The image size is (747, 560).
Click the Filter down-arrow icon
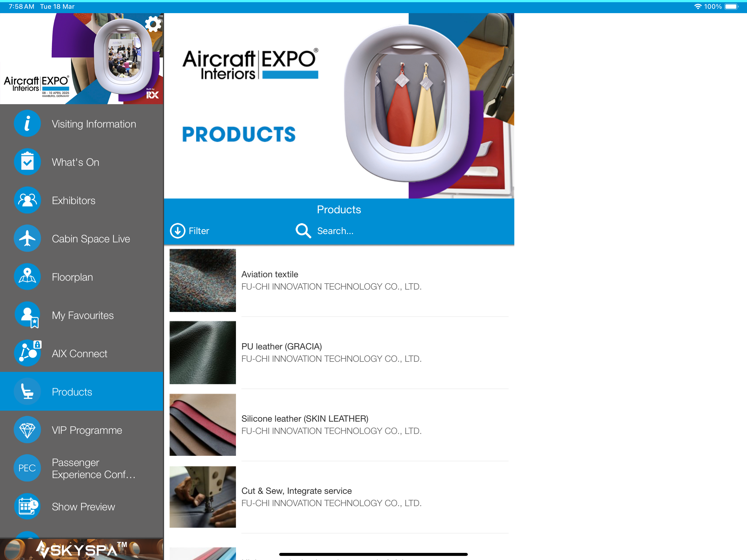click(178, 231)
